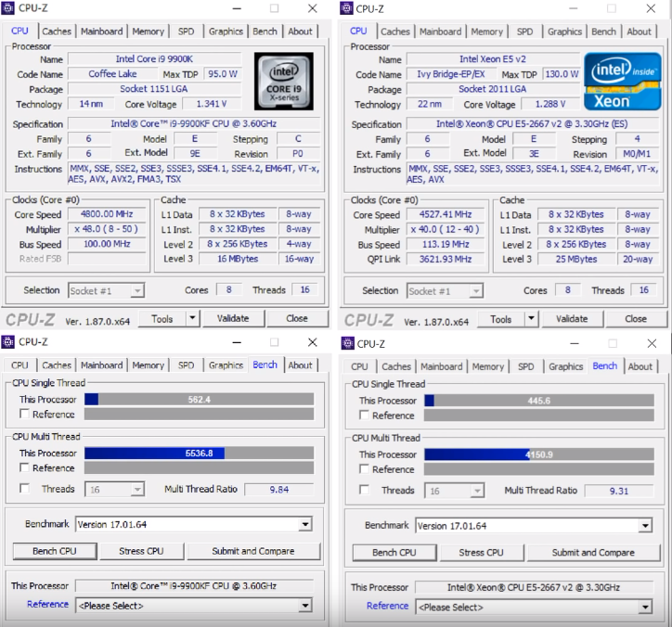The height and width of the screenshot is (627, 672).
Task: Open the Socket #1 Selection dropdown in the i9 CPU window
Action: [x=107, y=291]
